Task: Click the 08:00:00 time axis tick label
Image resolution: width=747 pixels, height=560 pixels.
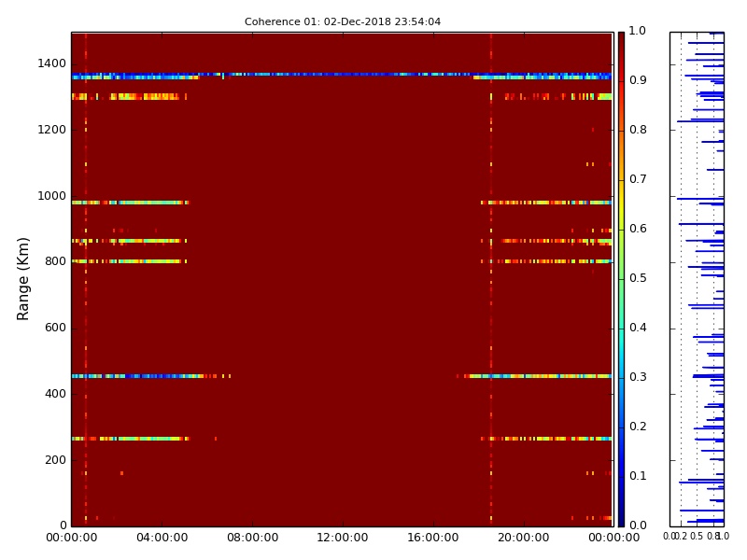Action: tap(252, 538)
